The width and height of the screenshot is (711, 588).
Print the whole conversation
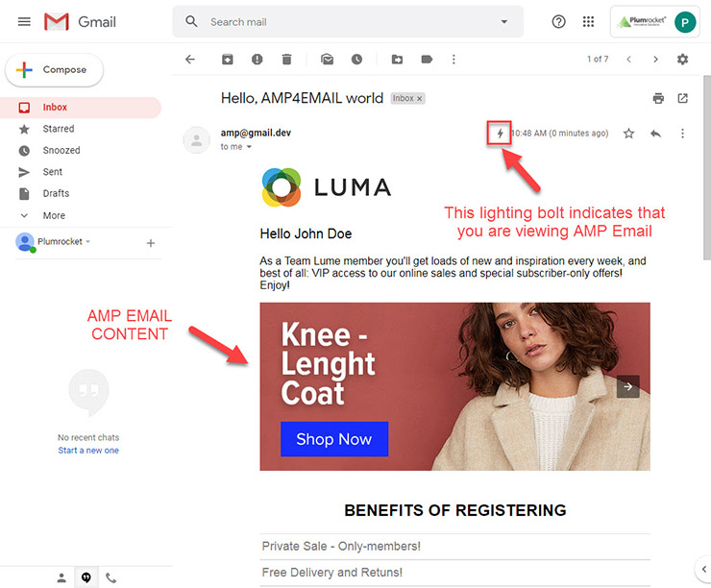658,98
